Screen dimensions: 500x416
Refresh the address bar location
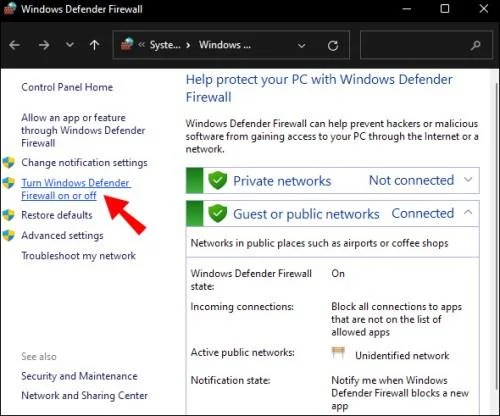click(333, 45)
